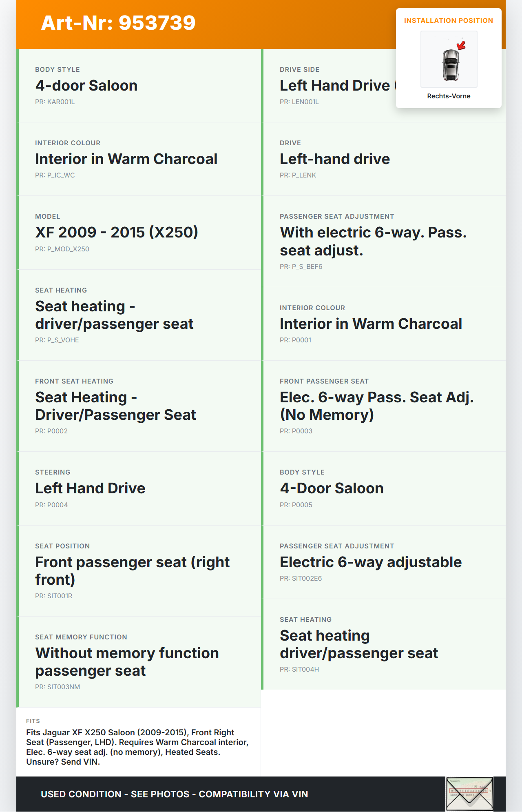Click the Fits Jaguar XF X250 description
The height and width of the screenshot is (812, 522).
[137, 747]
